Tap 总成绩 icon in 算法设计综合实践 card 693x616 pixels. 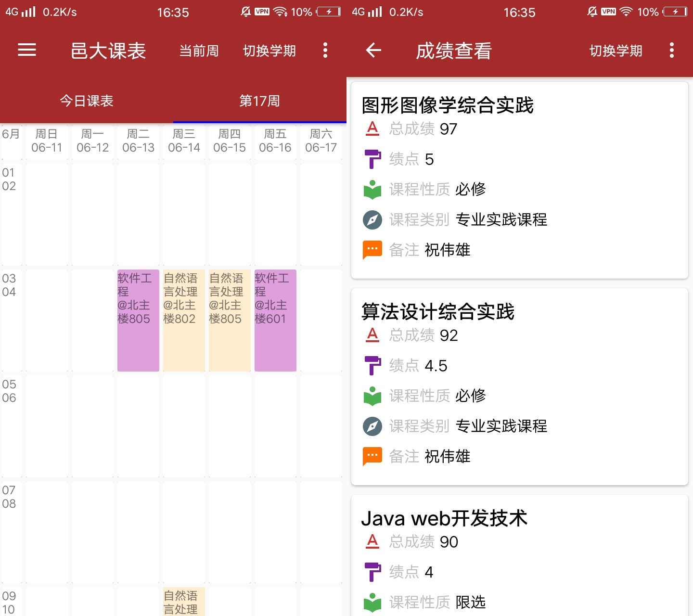[372, 335]
